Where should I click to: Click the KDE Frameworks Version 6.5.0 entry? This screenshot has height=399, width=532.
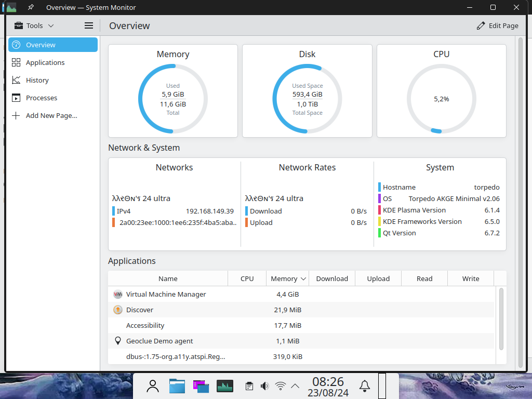[x=439, y=221]
